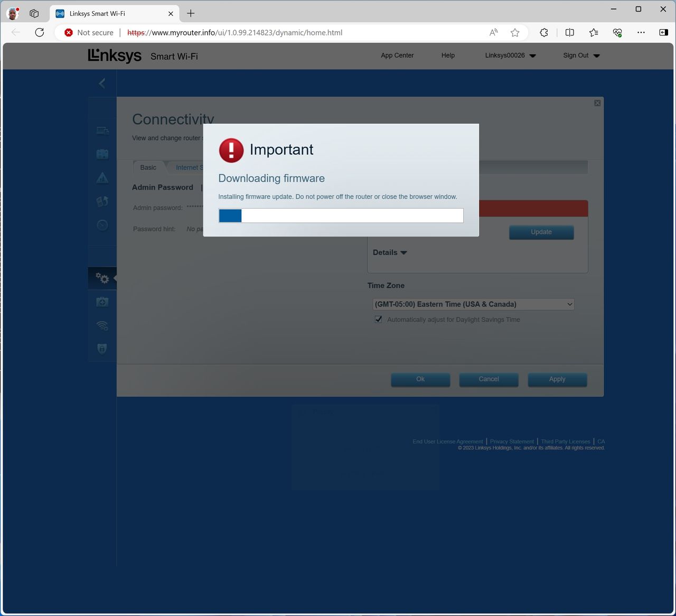Open the Security shield lock icon
This screenshot has height=616, width=676.
[102, 349]
